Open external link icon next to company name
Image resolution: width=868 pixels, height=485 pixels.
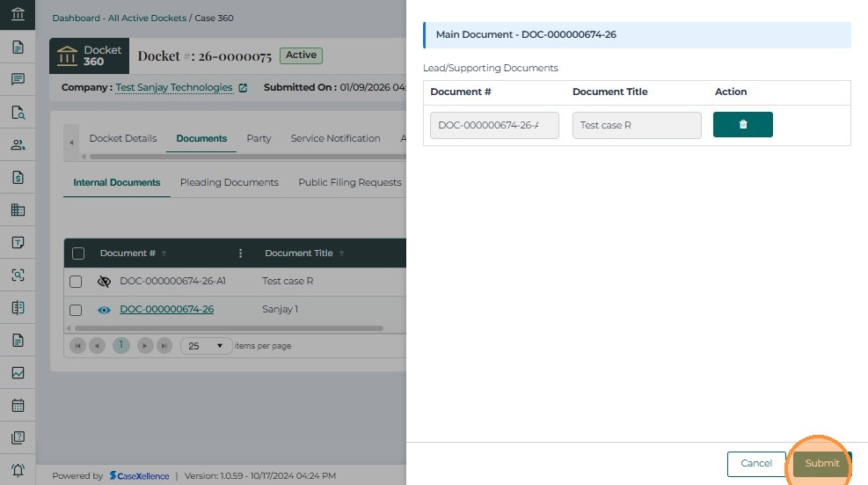tap(243, 87)
